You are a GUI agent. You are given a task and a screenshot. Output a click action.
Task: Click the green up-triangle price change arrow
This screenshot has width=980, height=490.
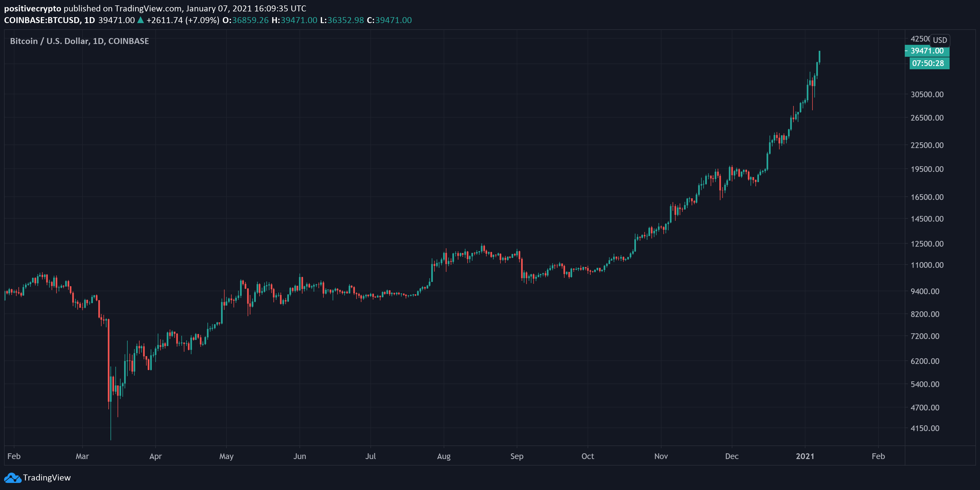click(x=140, y=20)
